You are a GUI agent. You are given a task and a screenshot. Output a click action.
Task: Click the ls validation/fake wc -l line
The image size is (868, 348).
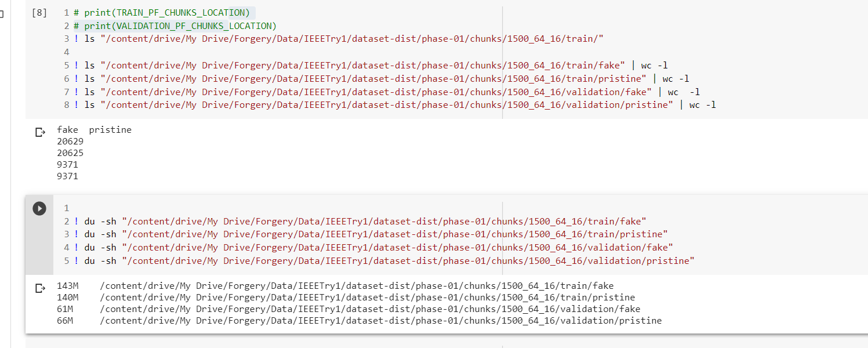(x=387, y=92)
